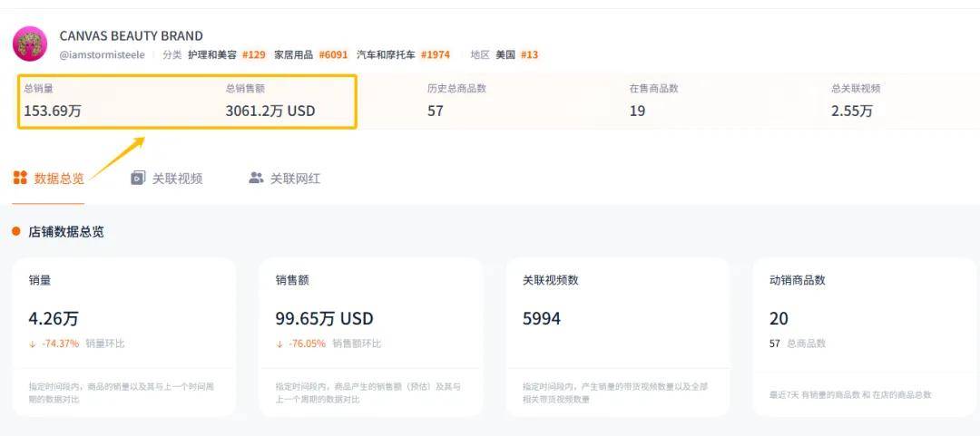This screenshot has height=436, width=980.
Task: Open the 汽车和摩托车 #1974 category ranking
Action: coord(403,54)
